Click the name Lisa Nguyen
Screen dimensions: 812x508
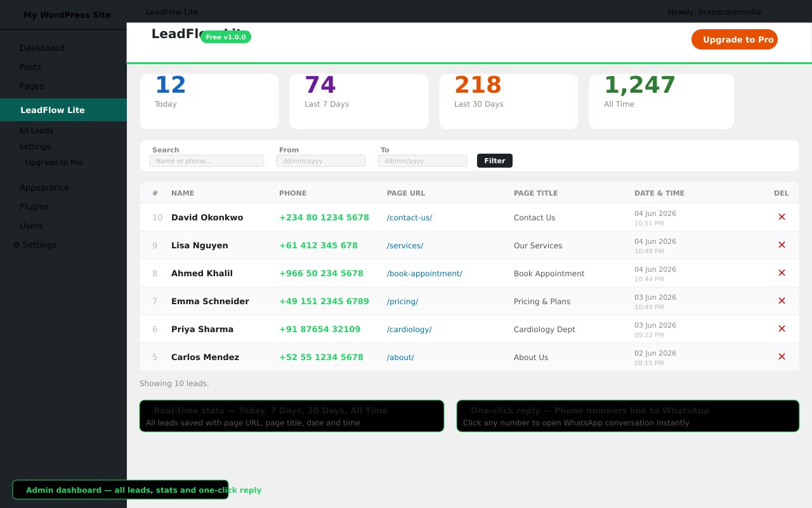[200, 245]
